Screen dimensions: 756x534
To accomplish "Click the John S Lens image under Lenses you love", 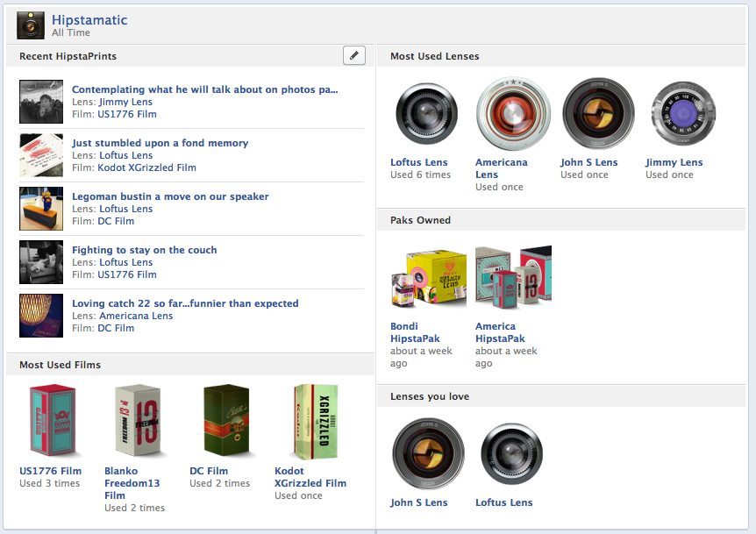I will tap(428, 454).
